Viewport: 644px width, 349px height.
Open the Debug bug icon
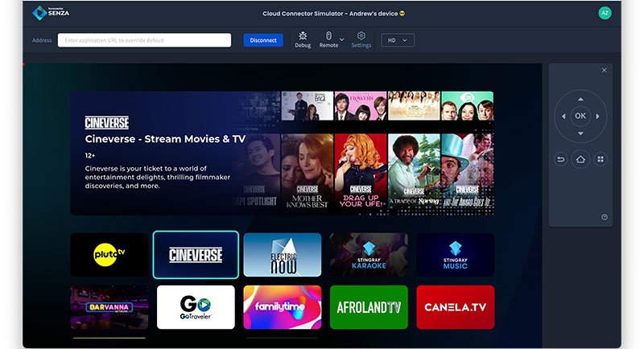(303, 36)
